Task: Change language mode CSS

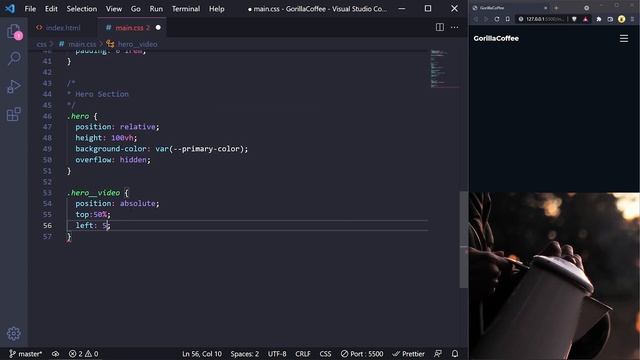Action: pyautogui.click(x=325, y=354)
